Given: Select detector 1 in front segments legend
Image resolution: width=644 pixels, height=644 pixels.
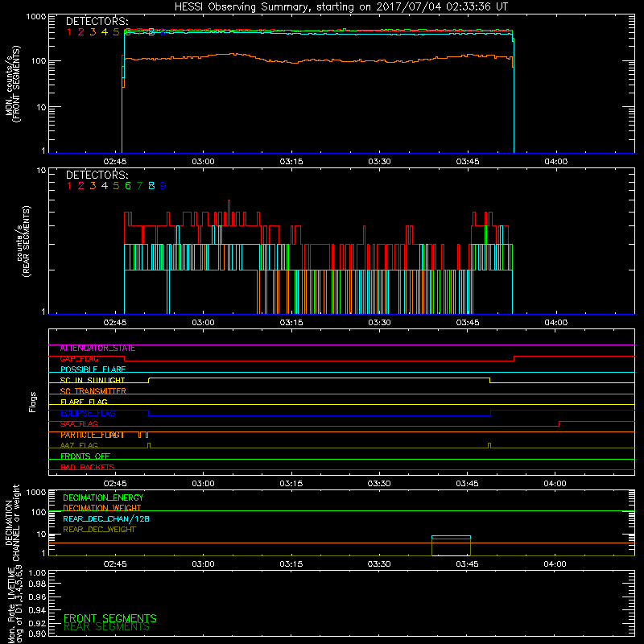Looking at the screenshot, I should [69, 31].
